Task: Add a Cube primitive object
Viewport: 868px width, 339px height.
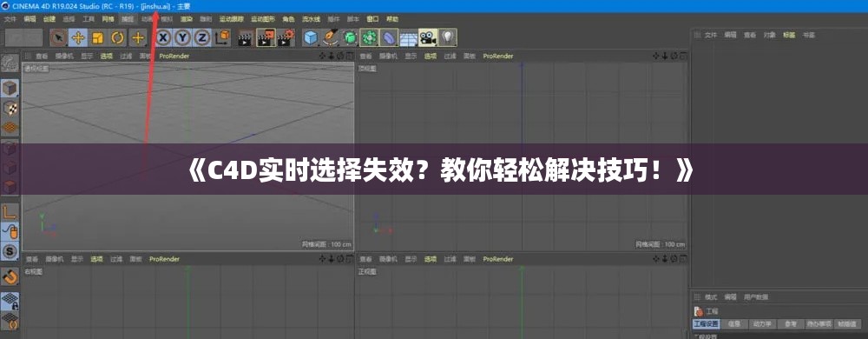Action: coord(312,37)
